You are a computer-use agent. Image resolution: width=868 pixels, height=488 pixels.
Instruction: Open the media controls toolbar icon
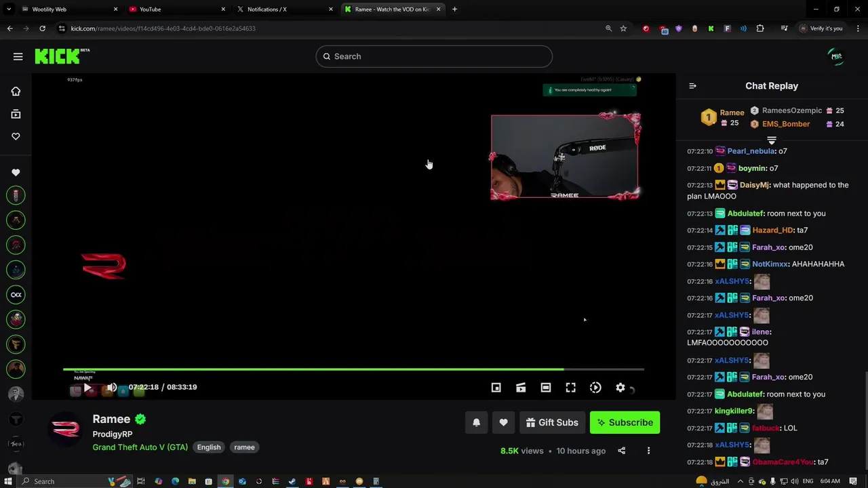785,28
